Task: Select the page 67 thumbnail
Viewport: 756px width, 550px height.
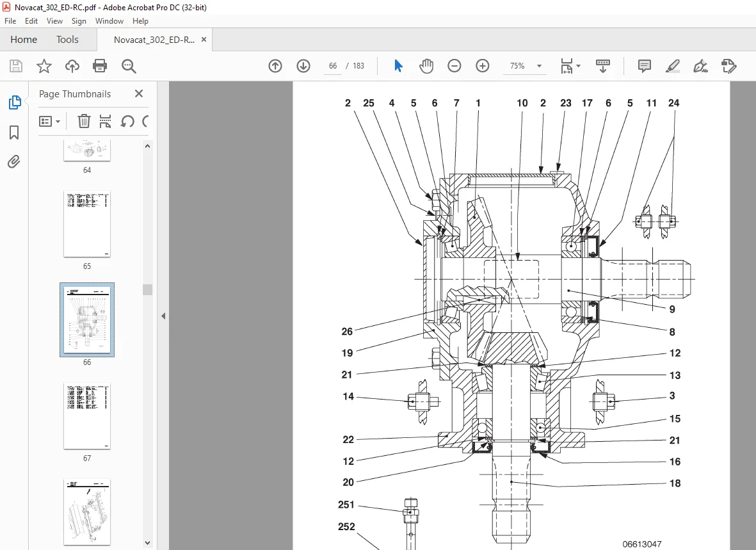Action: point(87,416)
